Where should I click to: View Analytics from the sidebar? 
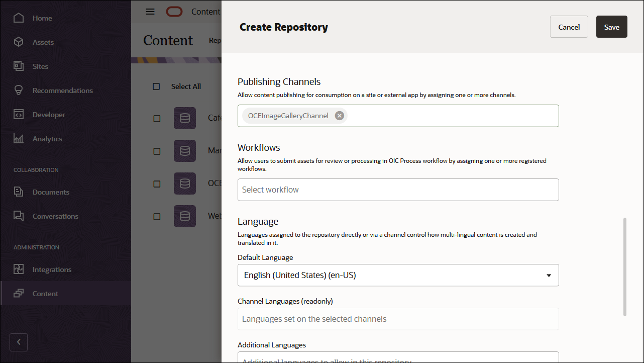tap(47, 138)
